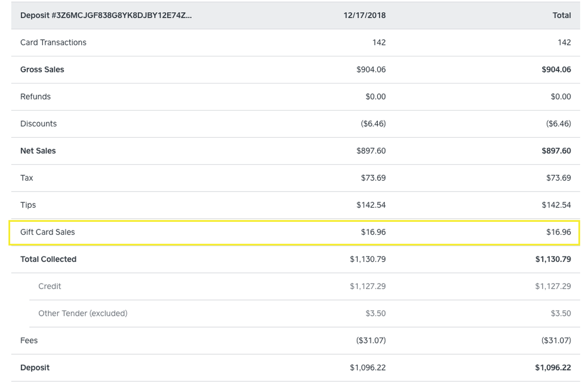Click the $16.96 value in the Total column
This screenshot has height=390, width=588.
pos(558,232)
